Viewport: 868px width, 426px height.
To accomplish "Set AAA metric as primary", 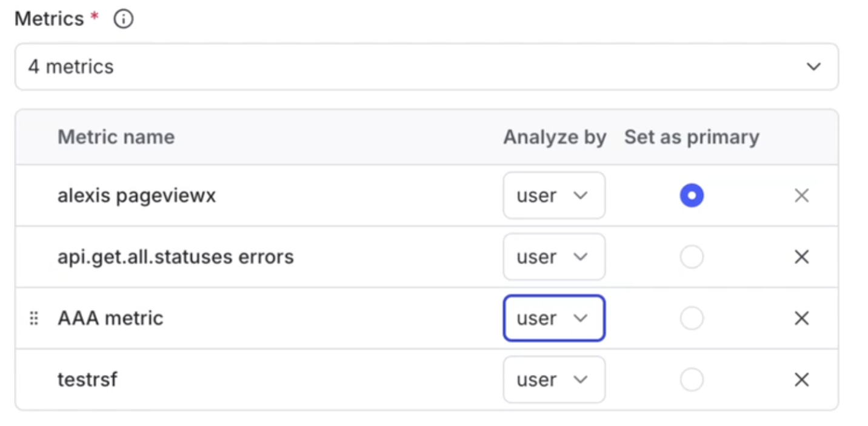I will [692, 318].
